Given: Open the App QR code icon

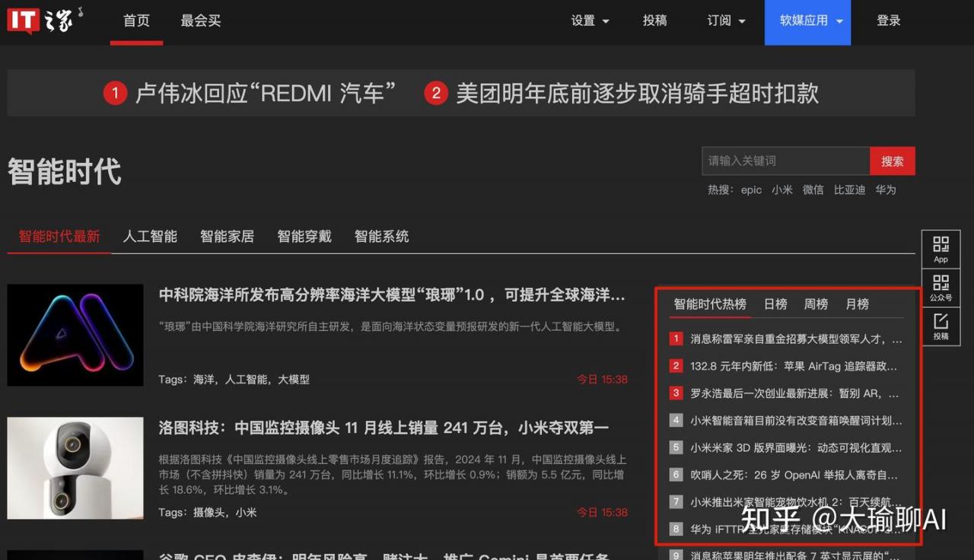Looking at the screenshot, I should point(941,250).
